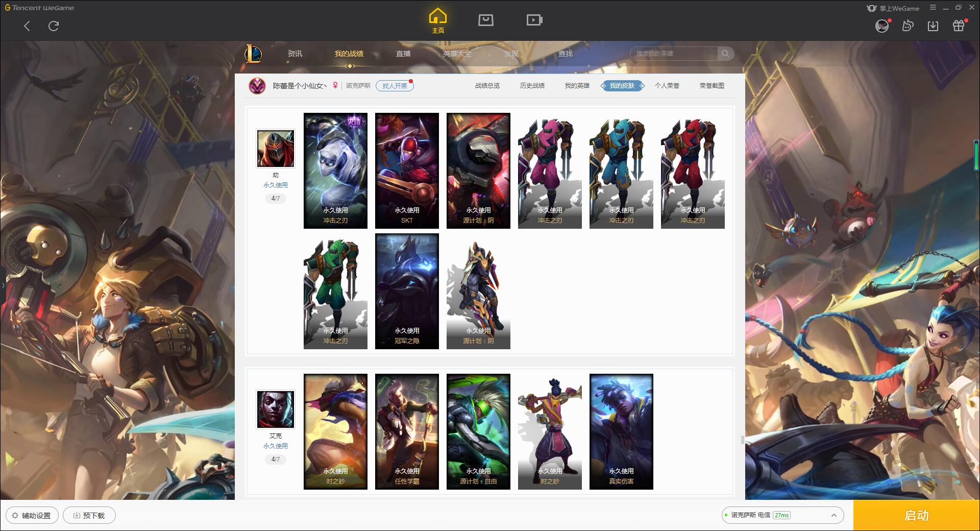This screenshot has width=980, height=531.
Task: Click the League of Legends logo
Action: point(253,54)
